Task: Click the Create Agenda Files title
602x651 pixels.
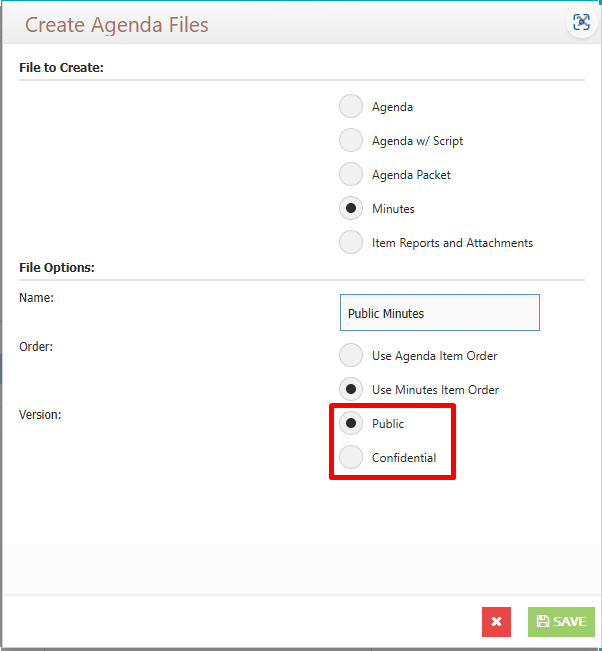Action: 117,25
